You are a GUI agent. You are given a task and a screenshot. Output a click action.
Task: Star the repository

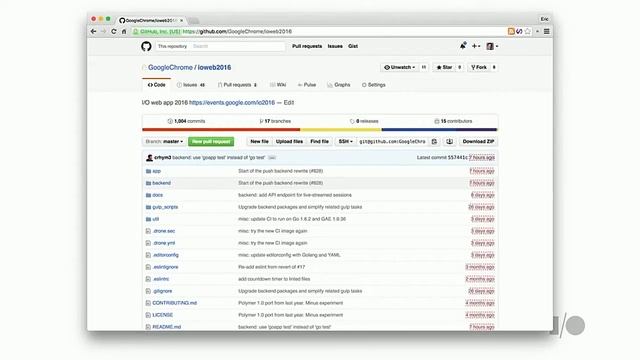[x=444, y=67]
